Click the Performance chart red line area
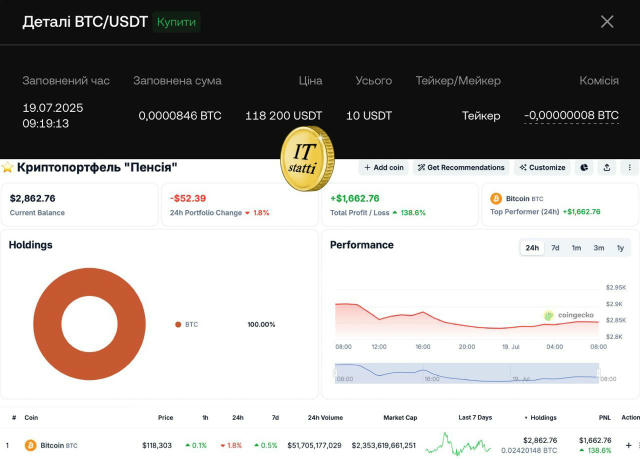The width and height of the screenshot is (640, 459). [x=467, y=320]
